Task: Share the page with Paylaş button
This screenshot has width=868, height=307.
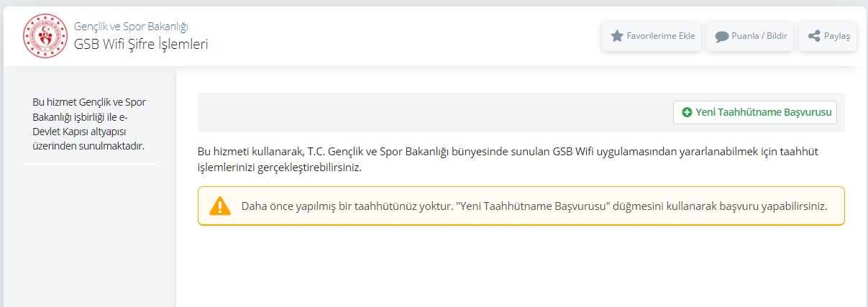Action: pos(828,36)
